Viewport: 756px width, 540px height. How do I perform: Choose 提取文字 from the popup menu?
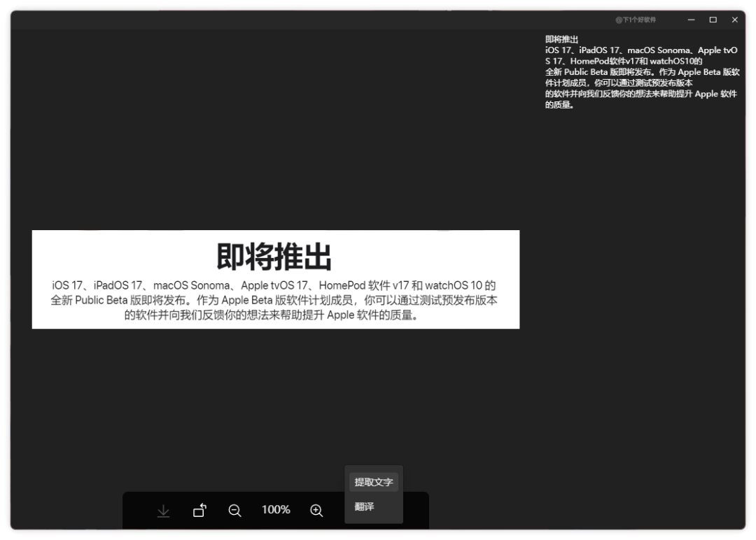point(374,482)
